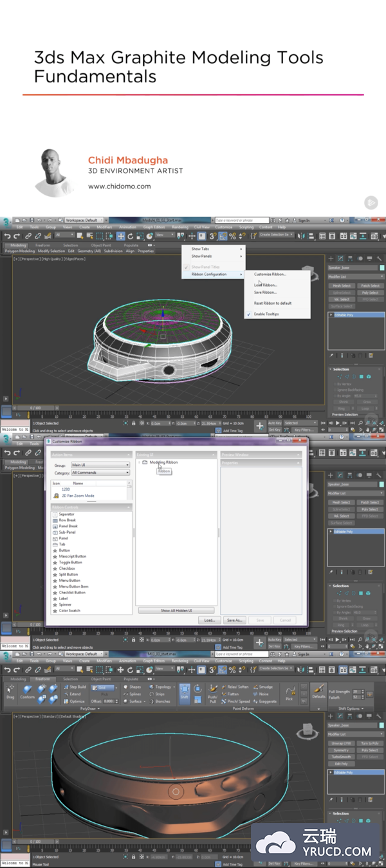
Task: Click Load... in Customize Ribbon dialog
Action: (209, 620)
